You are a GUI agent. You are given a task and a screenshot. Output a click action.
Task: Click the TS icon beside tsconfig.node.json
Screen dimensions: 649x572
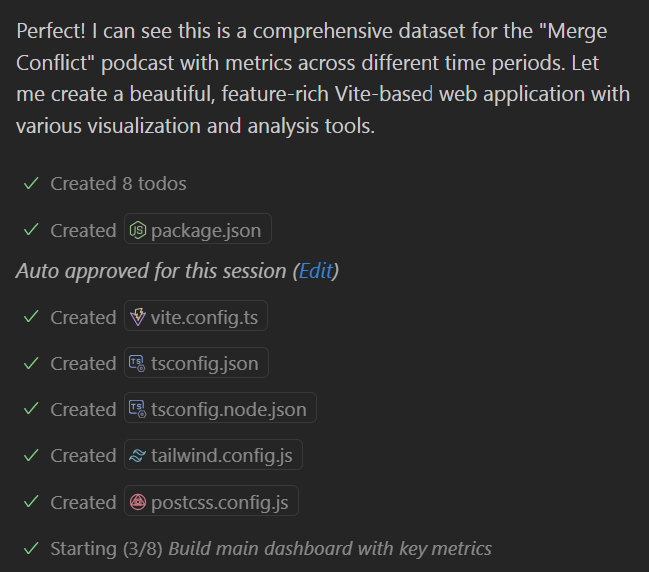[x=138, y=410]
